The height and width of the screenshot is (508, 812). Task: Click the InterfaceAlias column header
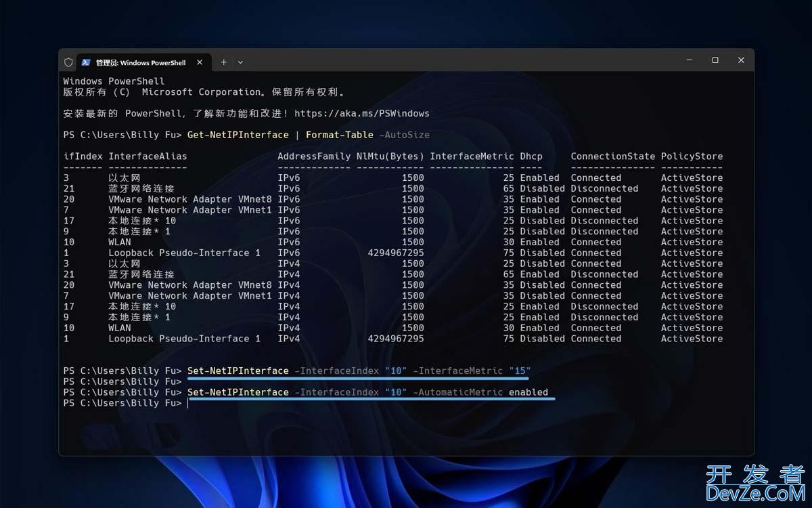(148, 156)
